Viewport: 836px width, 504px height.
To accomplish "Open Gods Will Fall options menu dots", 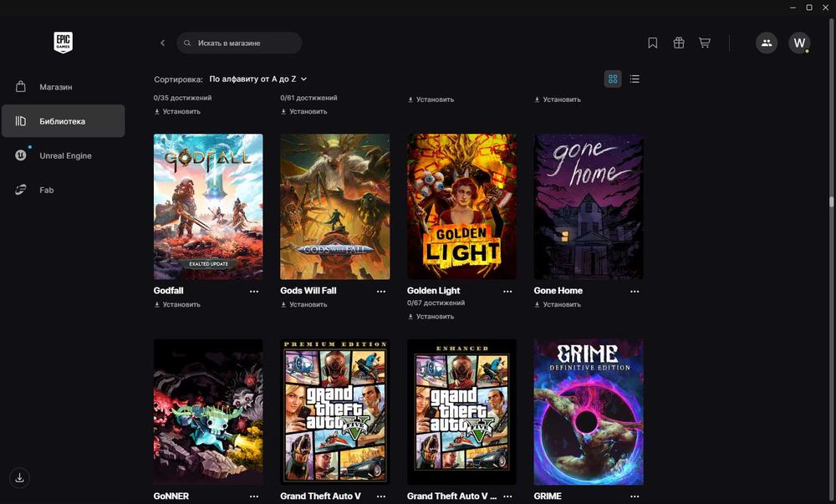I will coord(380,292).
